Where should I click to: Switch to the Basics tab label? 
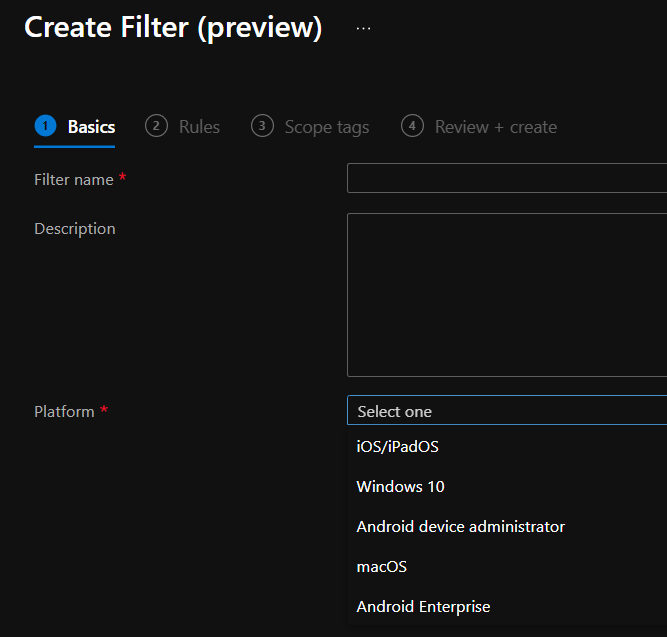[91, 127]
